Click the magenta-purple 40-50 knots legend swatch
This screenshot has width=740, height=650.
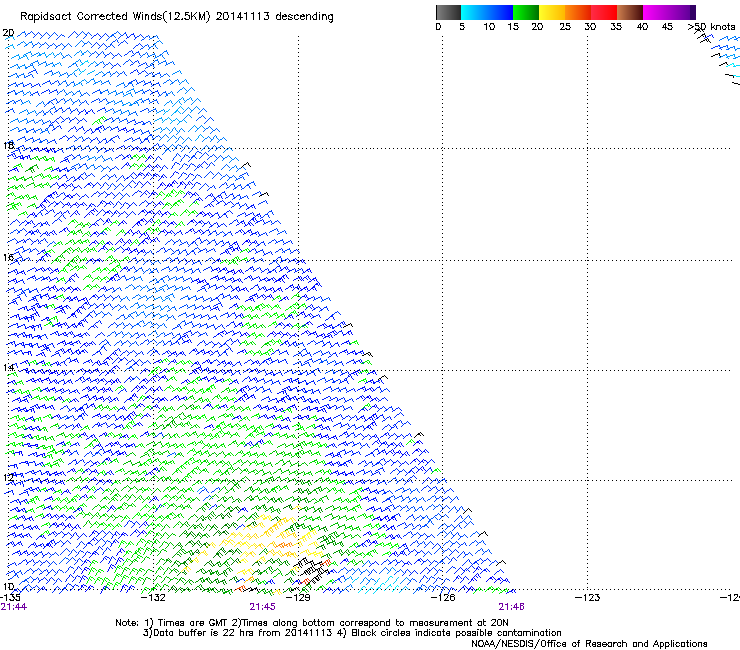(x=669, y=12)
